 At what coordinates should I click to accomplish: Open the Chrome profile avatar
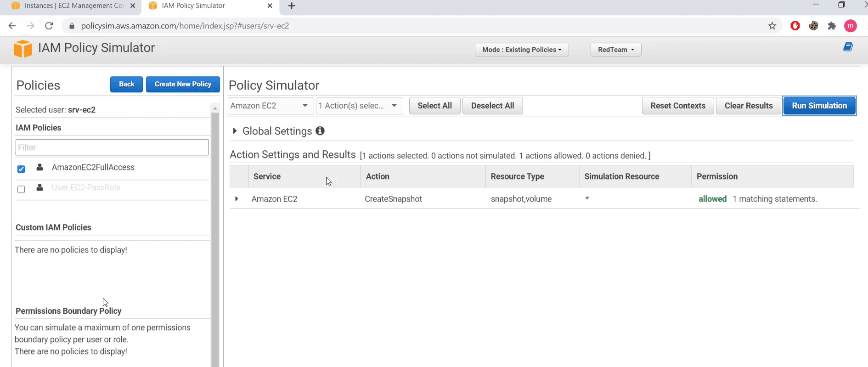pos(850,26)
